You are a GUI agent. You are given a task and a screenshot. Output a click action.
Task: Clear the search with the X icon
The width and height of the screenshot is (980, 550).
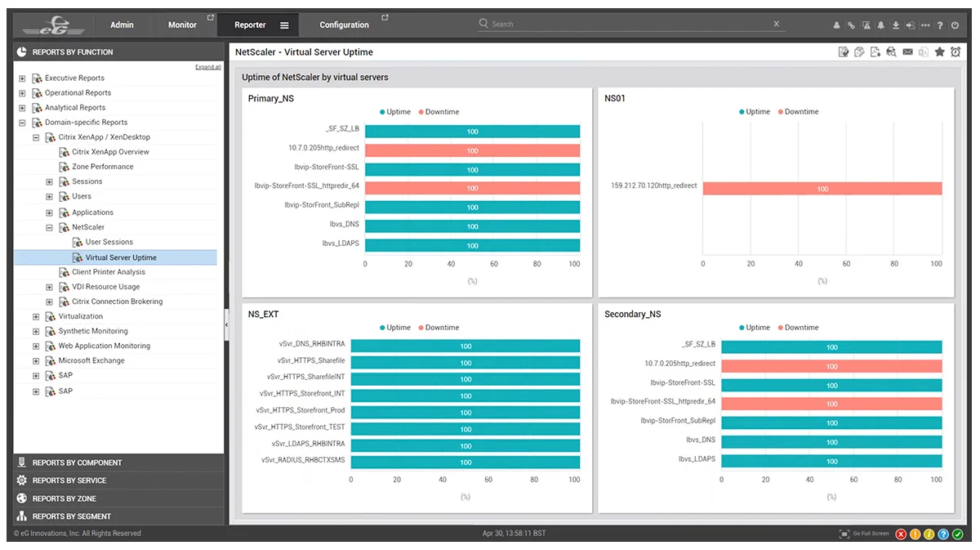pyautogui.click(x=777, y=25)
